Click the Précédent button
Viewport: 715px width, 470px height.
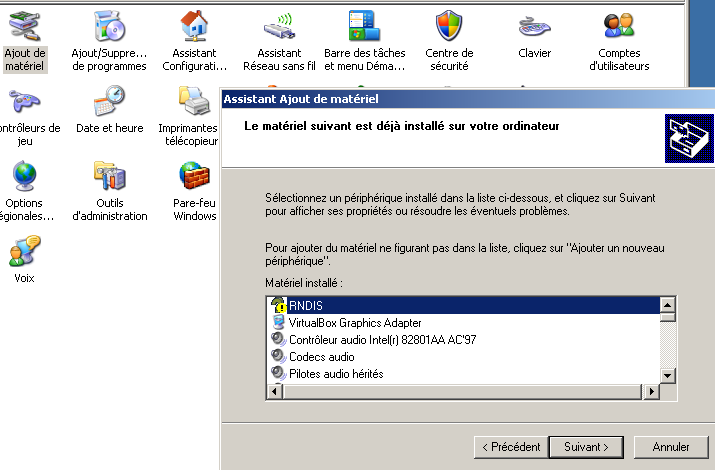coord(510,446)
